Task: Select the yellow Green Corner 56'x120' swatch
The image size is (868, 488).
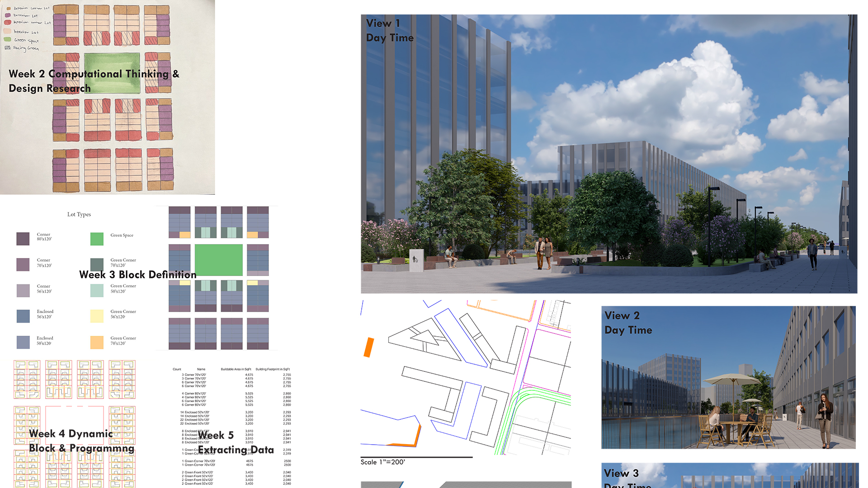Action: point(97,316)
